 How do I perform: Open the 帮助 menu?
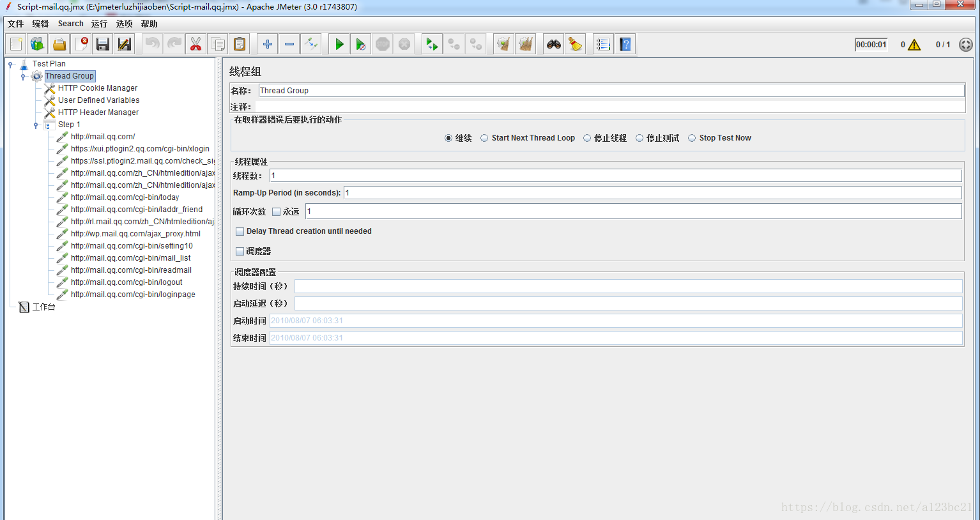tap(149, 24)
